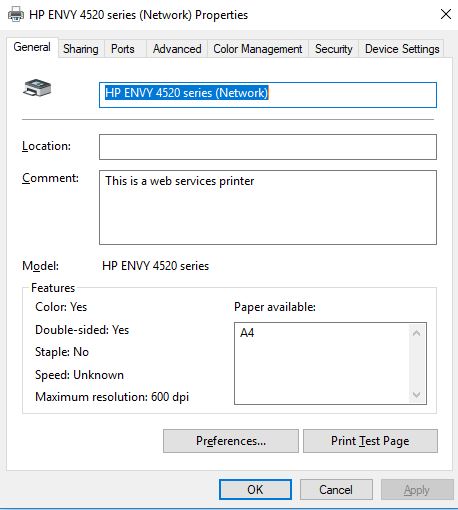This screenshot has height=510, width=458.
Task: Click the printer name input field
Action: click(x=268, y=95)
